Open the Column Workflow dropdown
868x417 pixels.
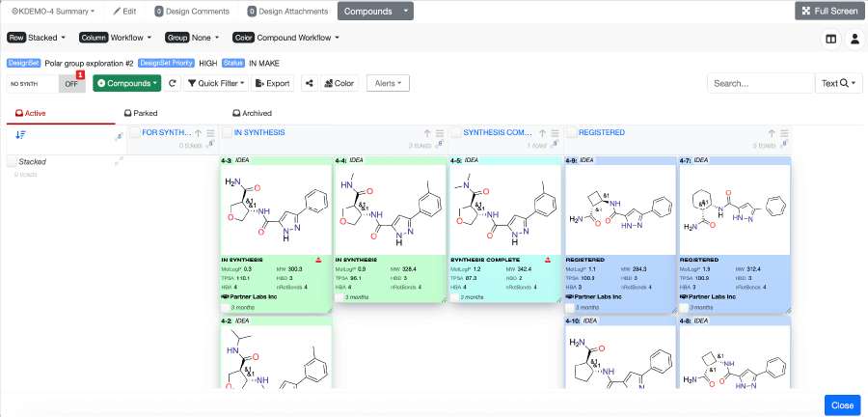(115, 38)
